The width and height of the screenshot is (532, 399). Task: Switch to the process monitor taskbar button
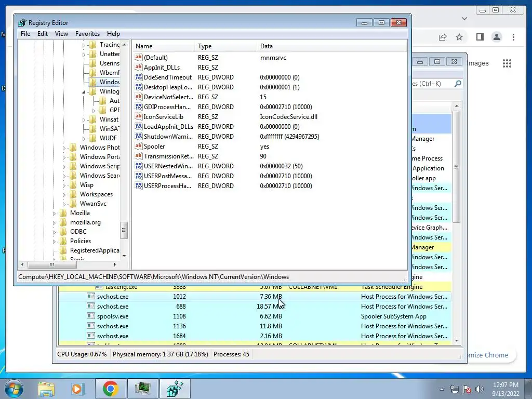point(142,389)
